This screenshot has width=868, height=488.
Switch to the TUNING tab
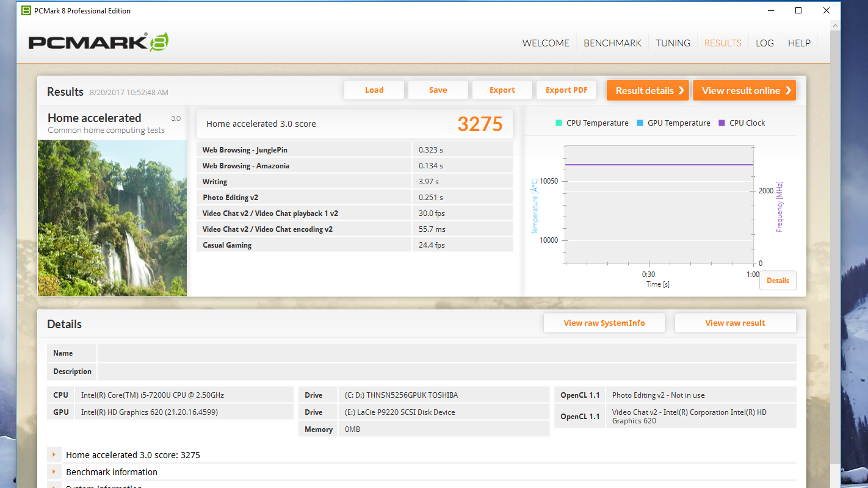(x=673, y=43)
